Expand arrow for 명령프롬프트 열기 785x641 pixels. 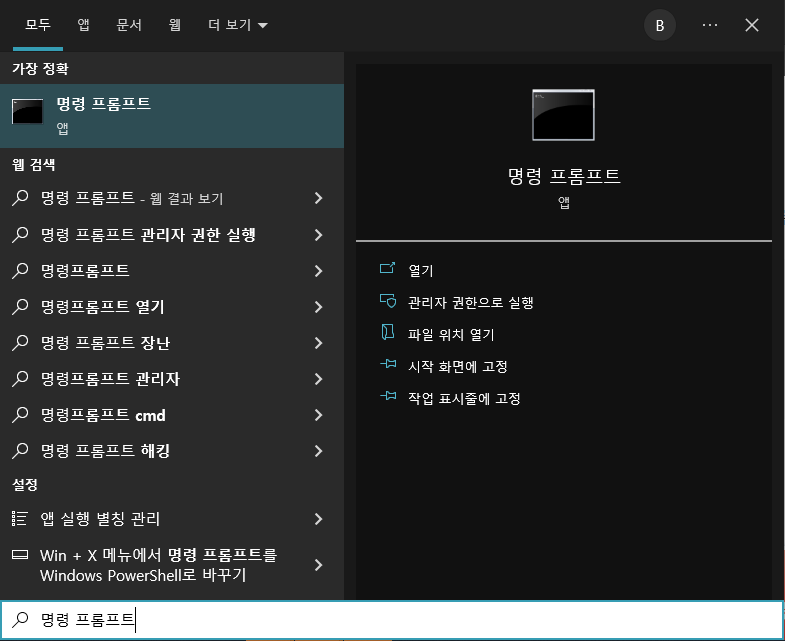coord(318,307)
